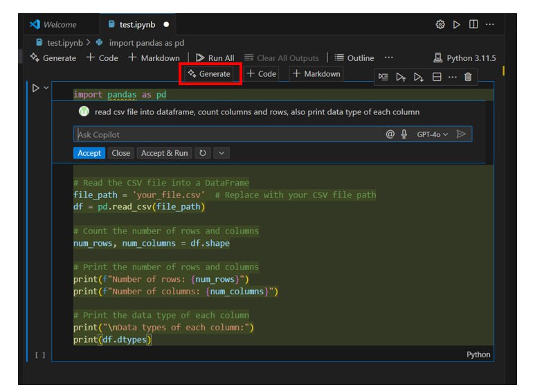The image size is (533, 392).
Task: Insert a Code cell above current cell
Action: pyautogui.click(x=262, y=74)
